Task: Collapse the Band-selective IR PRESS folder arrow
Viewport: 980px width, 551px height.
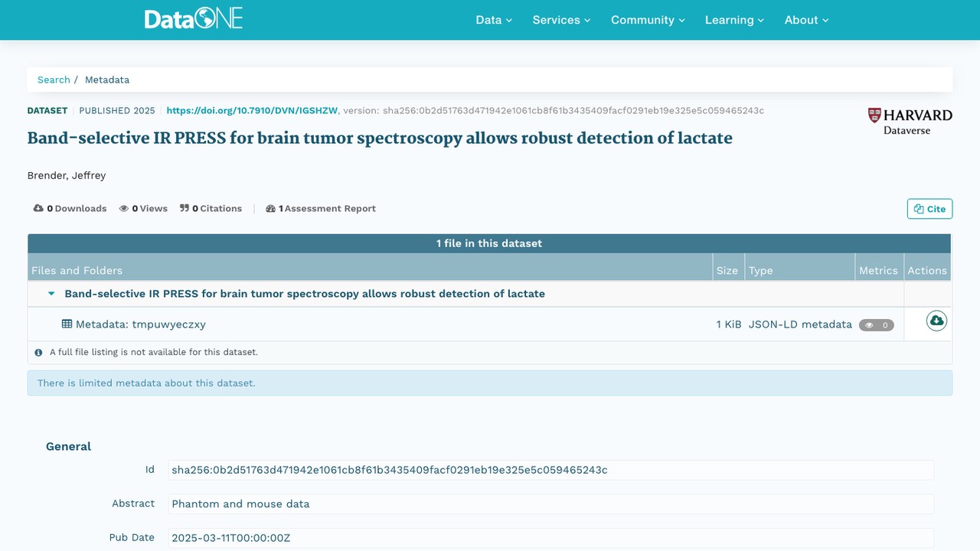Action: 51,294
